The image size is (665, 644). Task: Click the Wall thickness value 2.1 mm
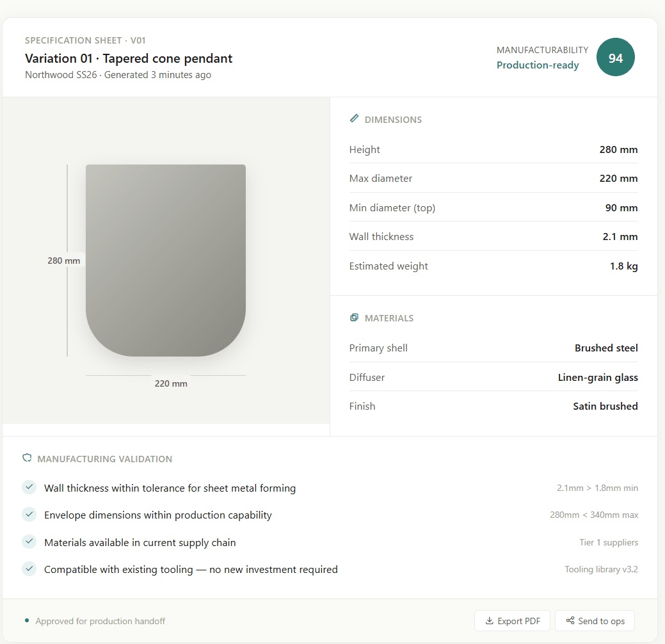click(x=620, y=236)
